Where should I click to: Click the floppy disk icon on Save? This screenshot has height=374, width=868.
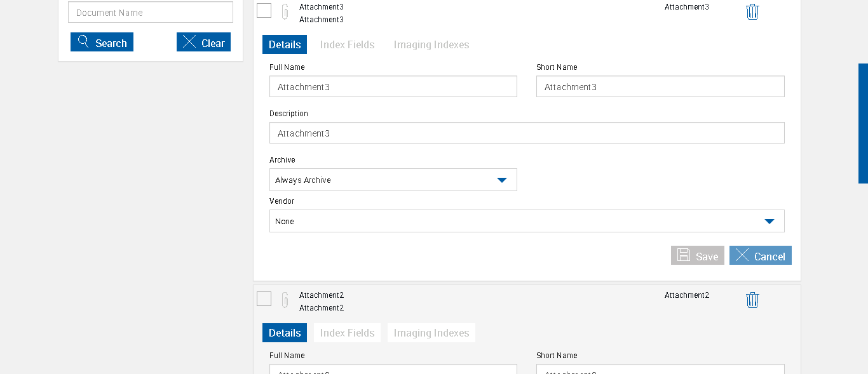[x=684, y=255]
